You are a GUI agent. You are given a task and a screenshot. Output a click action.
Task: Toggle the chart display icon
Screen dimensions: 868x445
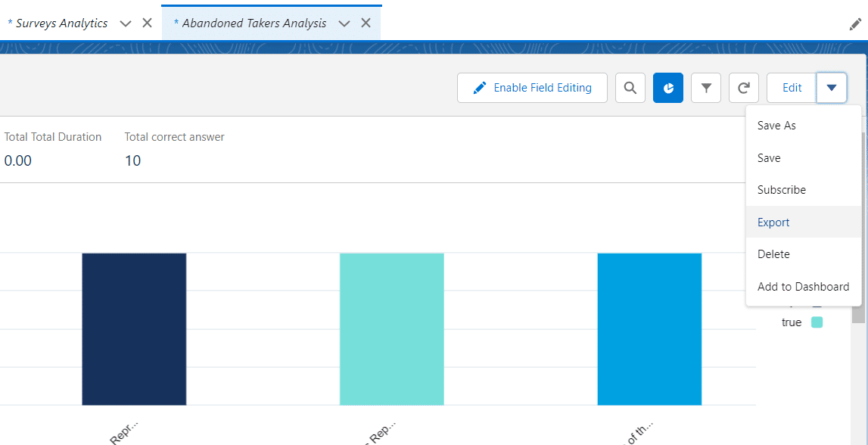coord(668,88)
